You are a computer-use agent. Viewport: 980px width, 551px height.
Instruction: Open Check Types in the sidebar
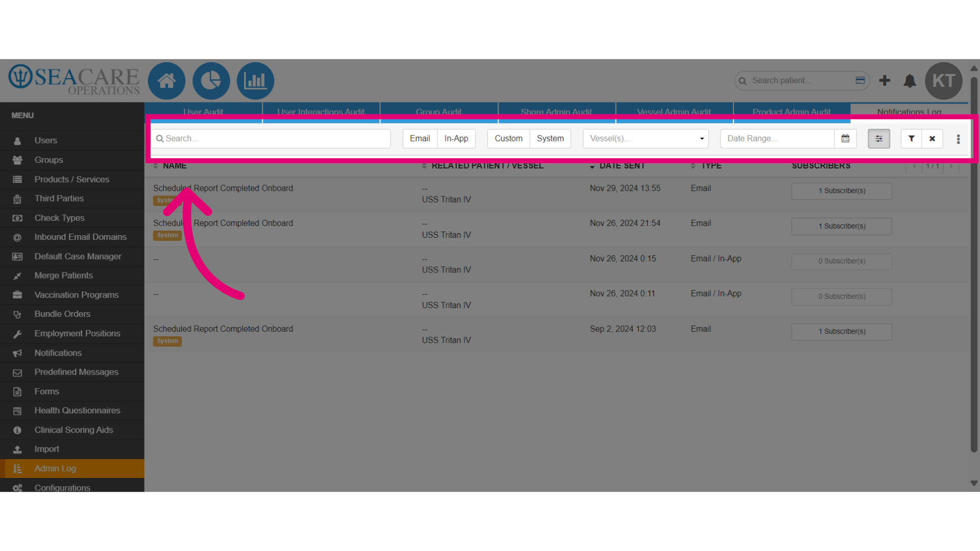coord(72,218)
